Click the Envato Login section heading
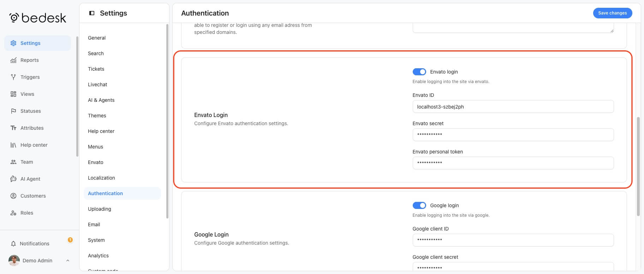 click(211, 115)
